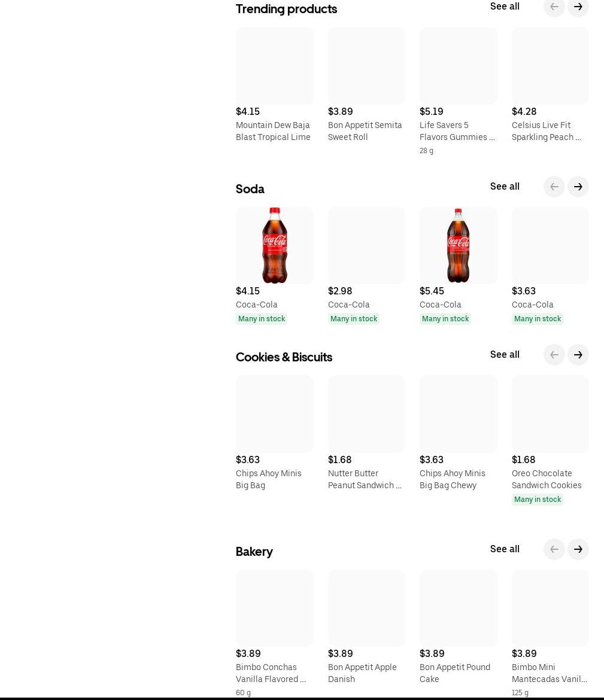Screen dimensions: 604x700
Task: Open Bon Appetit Pound Cake product
Action: tap(454, 673)
